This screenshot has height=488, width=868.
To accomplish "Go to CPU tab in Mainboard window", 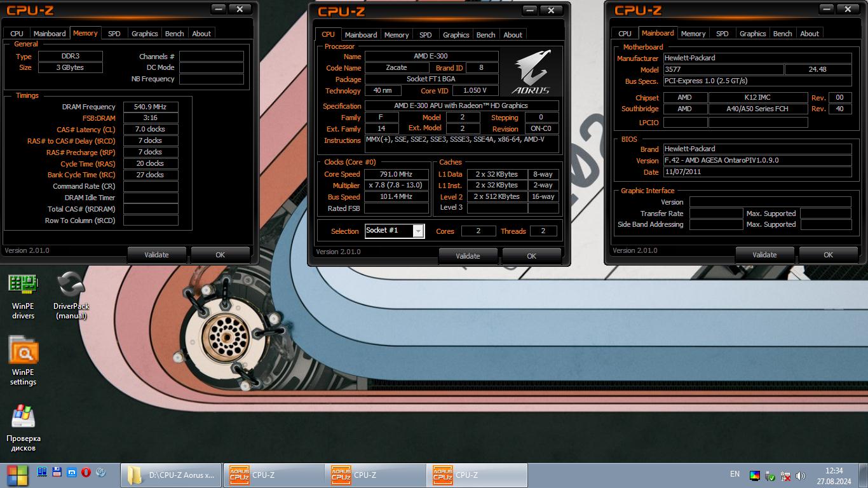I will [x=625, y=34].
